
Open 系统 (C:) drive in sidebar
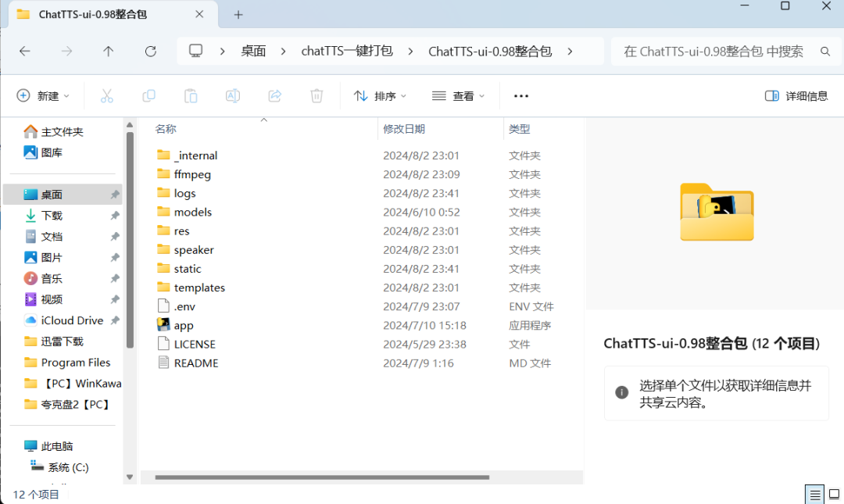(x=59, y=466)
